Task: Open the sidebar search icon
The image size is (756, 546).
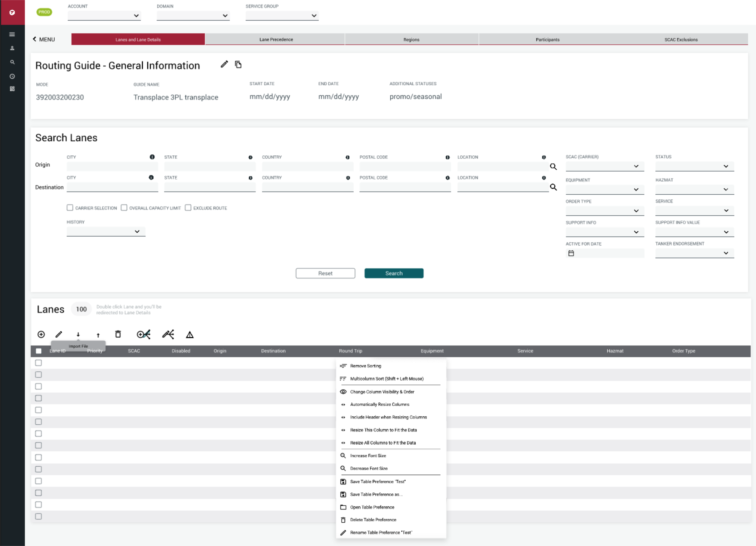Action: point(12,62)
